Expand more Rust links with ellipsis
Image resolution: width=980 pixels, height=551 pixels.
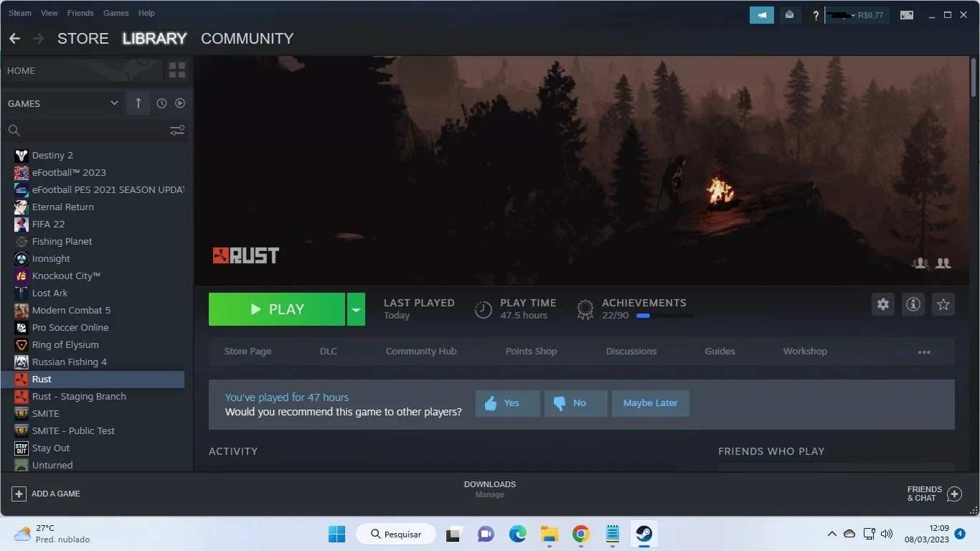(924, 352)
